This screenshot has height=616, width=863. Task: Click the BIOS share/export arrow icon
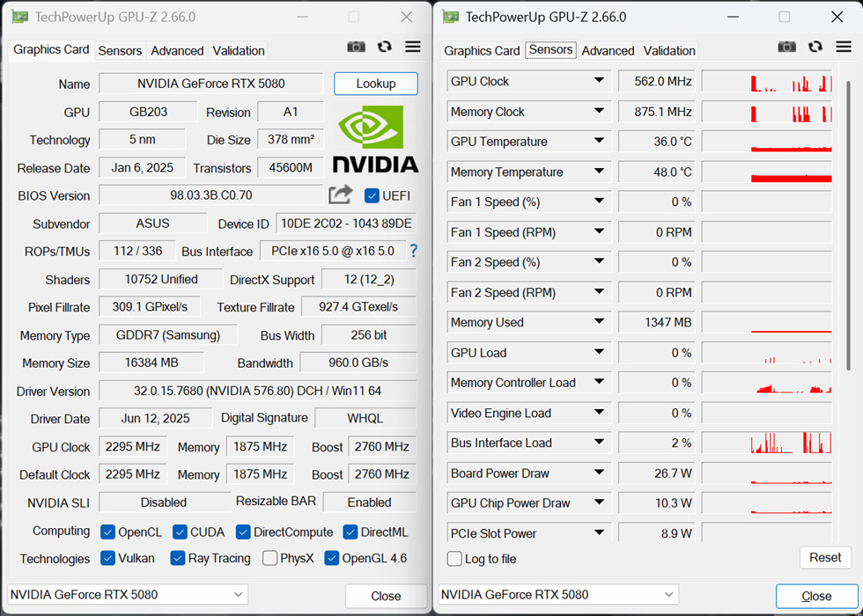tap(340, 194)
